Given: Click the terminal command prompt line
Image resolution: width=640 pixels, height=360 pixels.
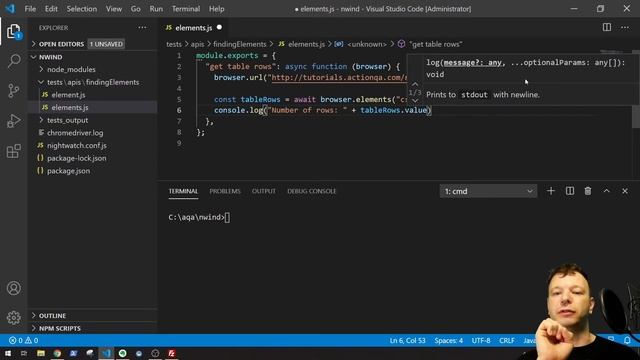Looking at the screenshot, I should [199, 217].
